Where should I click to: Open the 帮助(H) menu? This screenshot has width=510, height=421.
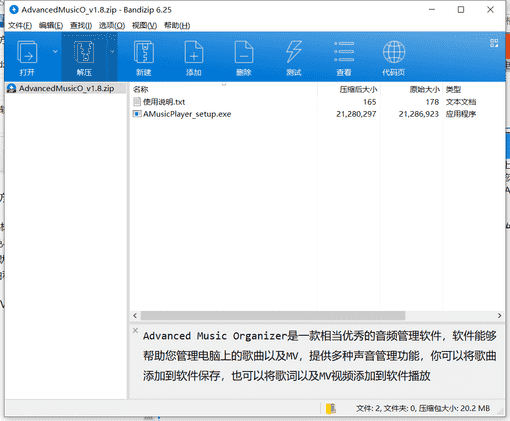point(177,25)
